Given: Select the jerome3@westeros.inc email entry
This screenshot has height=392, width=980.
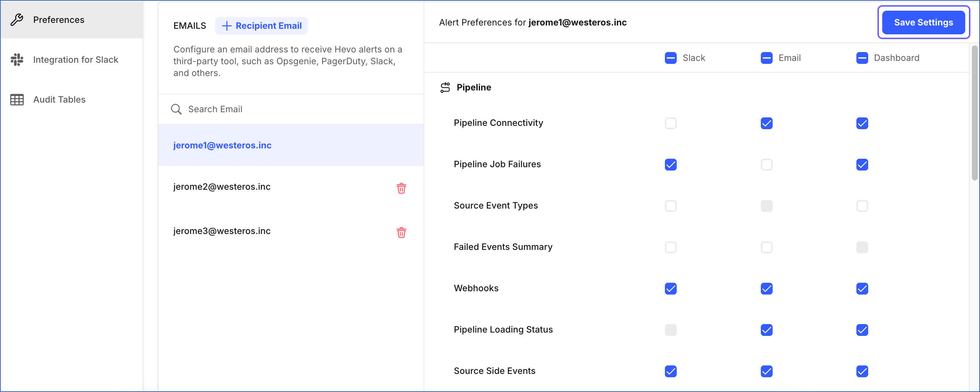Looking at the screenshot, I should click(221, 231).
